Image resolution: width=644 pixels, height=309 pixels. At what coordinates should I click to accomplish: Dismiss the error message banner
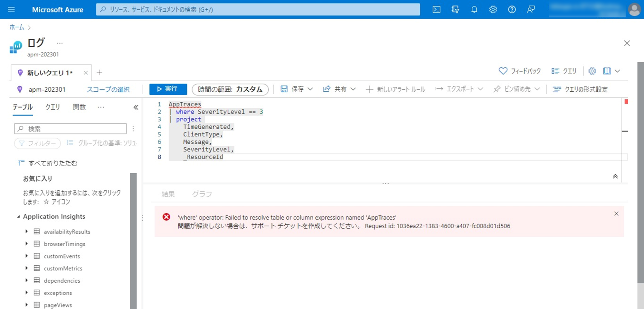pos(616,214)
